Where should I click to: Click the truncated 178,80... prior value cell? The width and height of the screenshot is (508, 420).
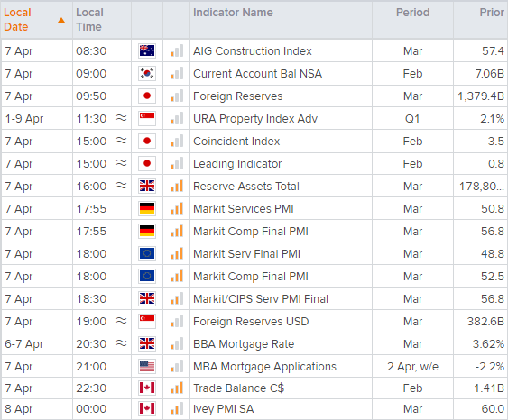click(482, 187)
